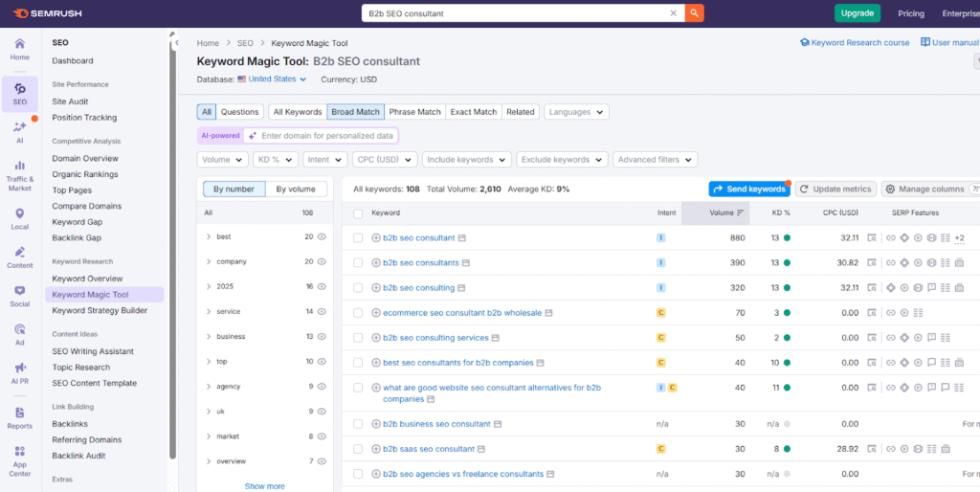Open the AI PR sidebar icon

click(19, 371)
